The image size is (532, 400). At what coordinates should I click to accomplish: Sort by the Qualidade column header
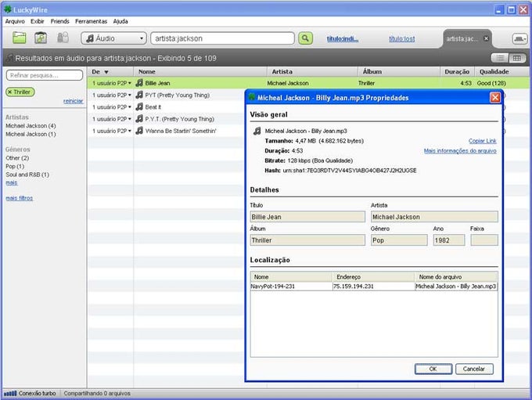point(501,72)
